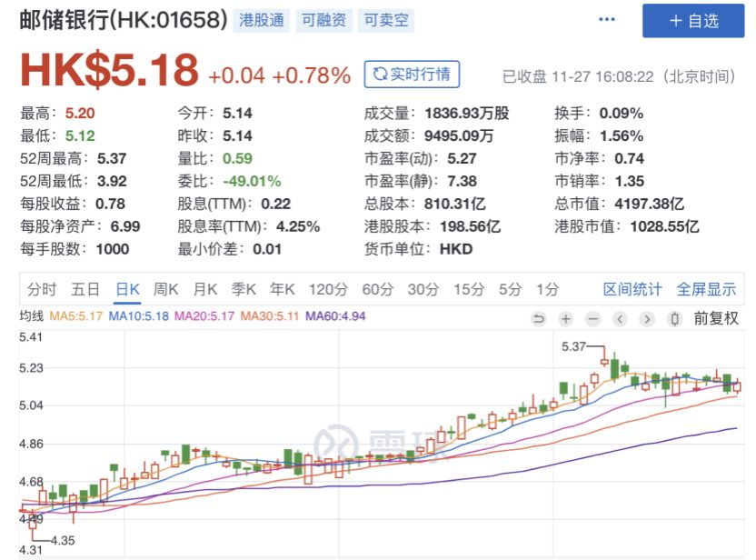Screen dimensions: 756x560
Task: Move chart right with the right chevron
Action: point(648,319)
